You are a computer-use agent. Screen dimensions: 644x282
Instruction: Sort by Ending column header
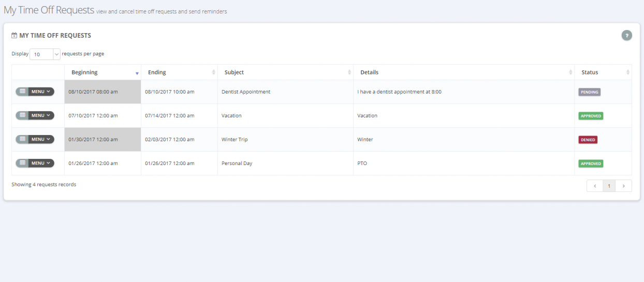coord(179,72)
